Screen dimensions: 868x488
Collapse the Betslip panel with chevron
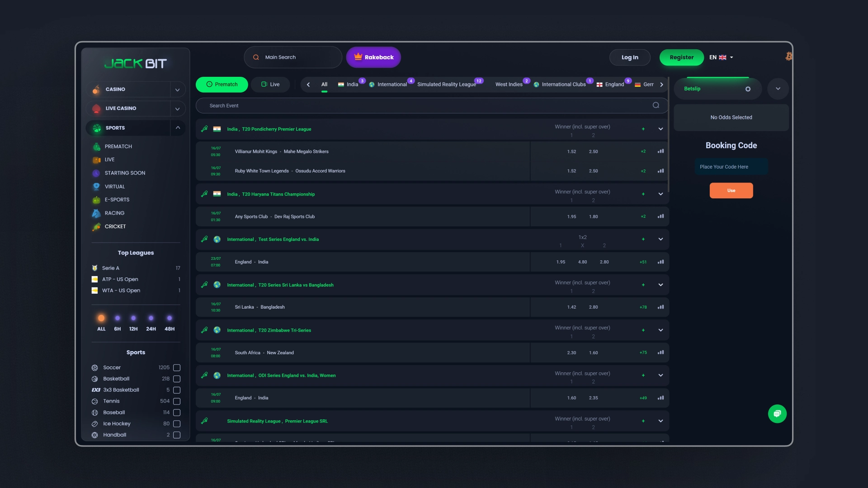pyautogui.click(x=778, y=89)
